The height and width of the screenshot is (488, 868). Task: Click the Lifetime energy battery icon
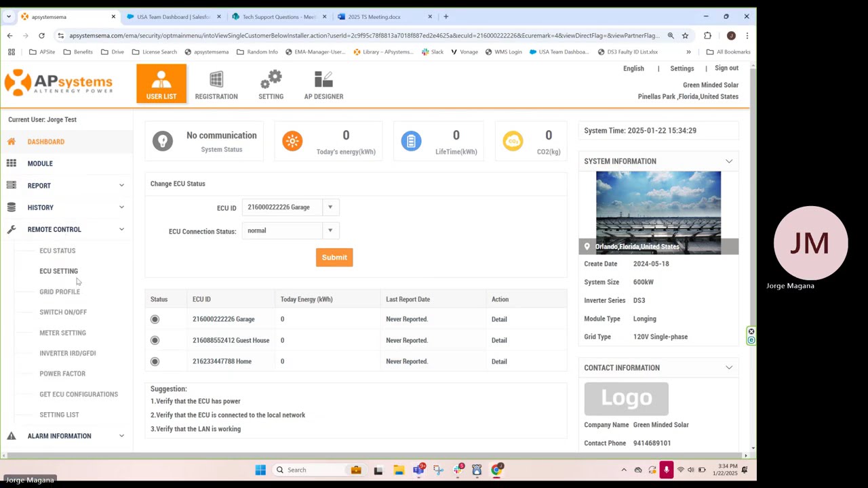click(411, 141)
